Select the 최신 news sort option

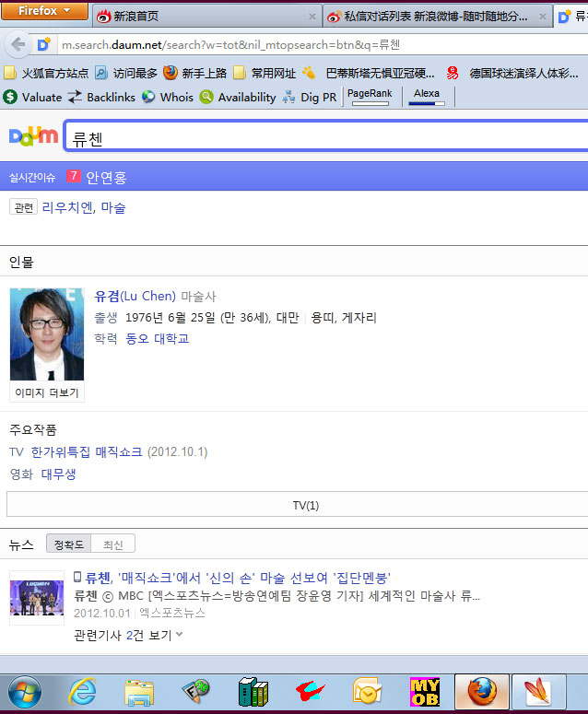pyautogui.click(x=113, y=544)
